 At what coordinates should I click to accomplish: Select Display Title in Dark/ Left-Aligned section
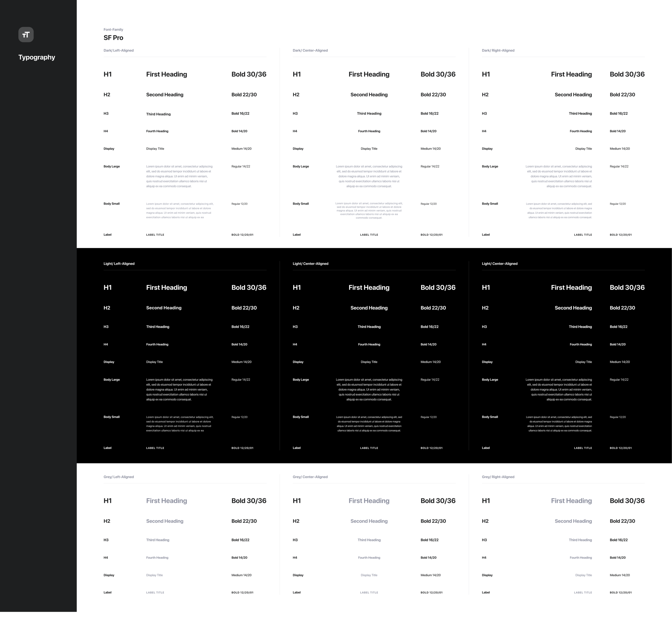click(x=155, y=149)
